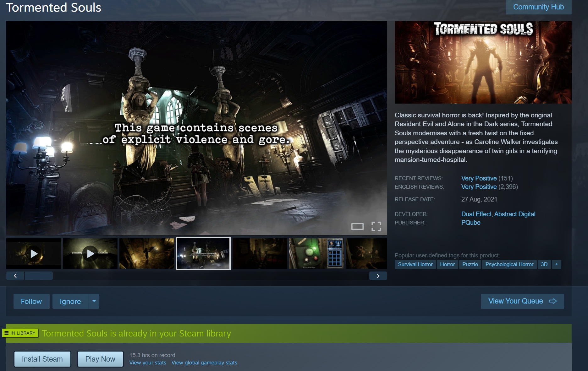
Task: Play the second trailer video thumbnail
Action: [90, 253]
